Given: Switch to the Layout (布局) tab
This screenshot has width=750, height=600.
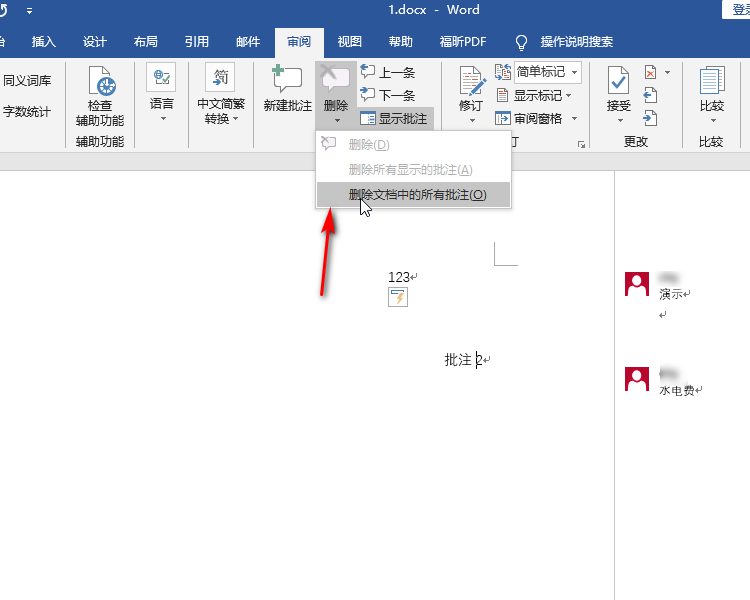Looking at the screenshot, I should click(146, 42).
